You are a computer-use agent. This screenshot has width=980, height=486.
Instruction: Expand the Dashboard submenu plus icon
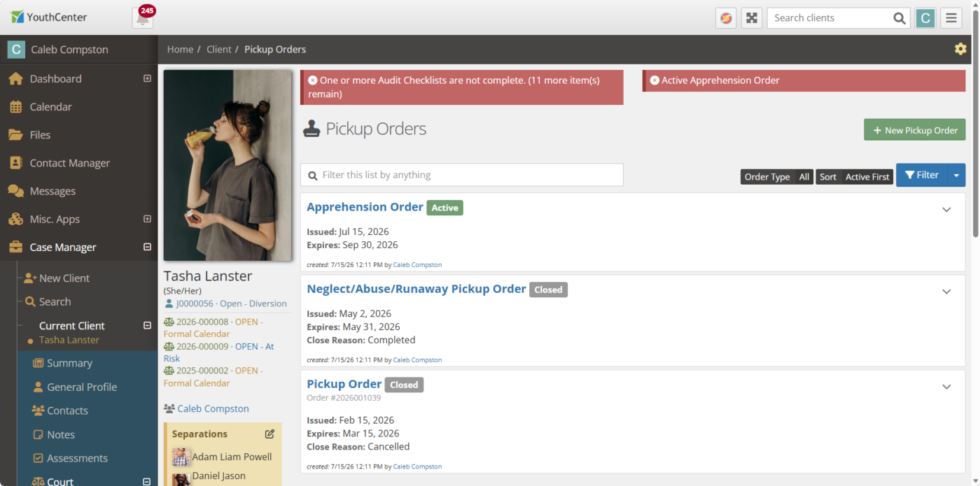pyautogui.click(x=147, y=79)
